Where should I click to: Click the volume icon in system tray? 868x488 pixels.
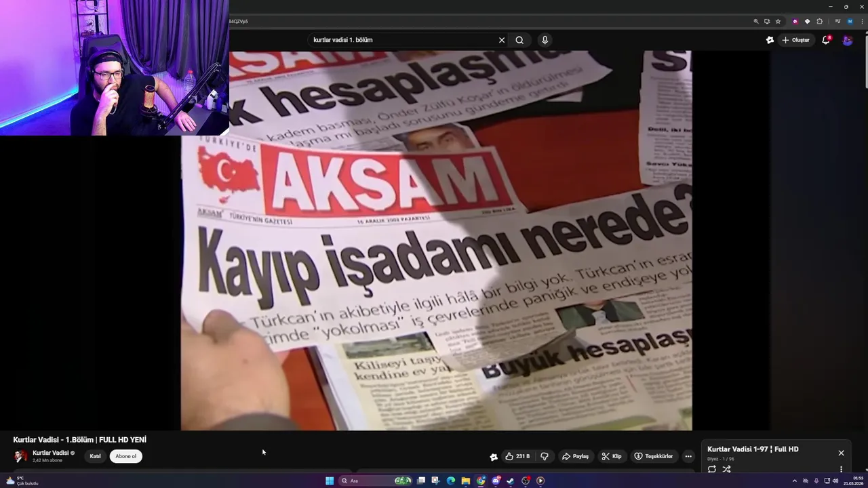835,481
